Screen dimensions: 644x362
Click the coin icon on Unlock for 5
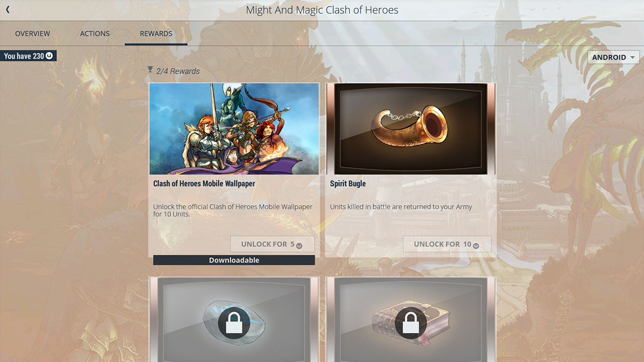[x=299, y=246]
